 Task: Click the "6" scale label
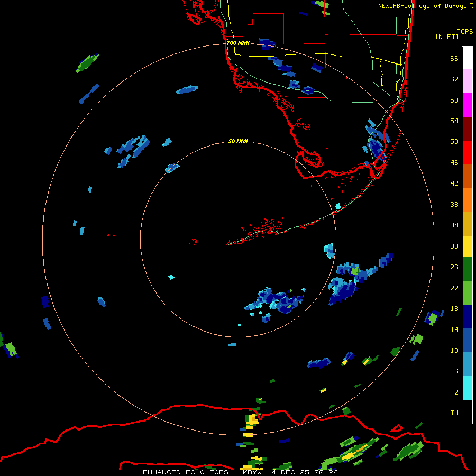click(x=456, y=371)
